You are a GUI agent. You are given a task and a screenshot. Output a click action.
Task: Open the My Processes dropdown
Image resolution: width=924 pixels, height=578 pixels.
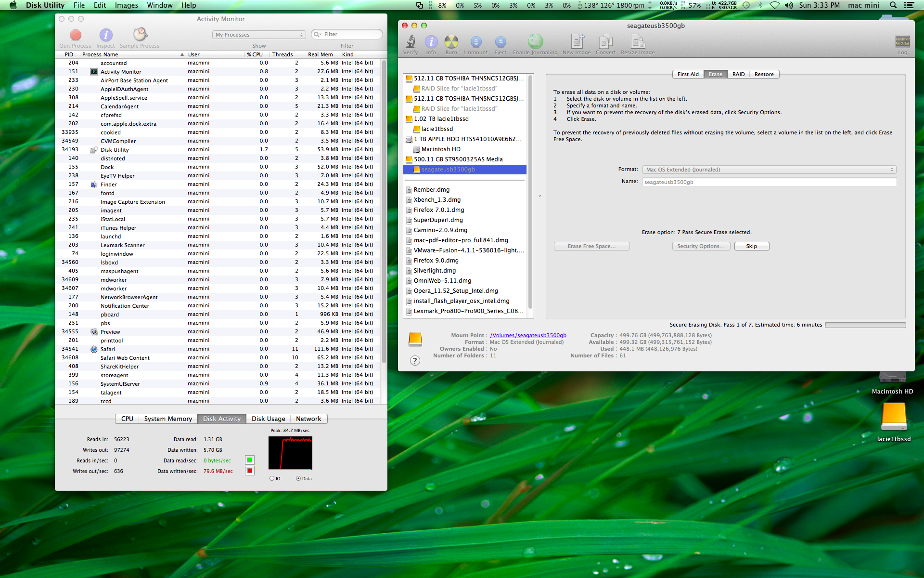[x=259, y=35]
